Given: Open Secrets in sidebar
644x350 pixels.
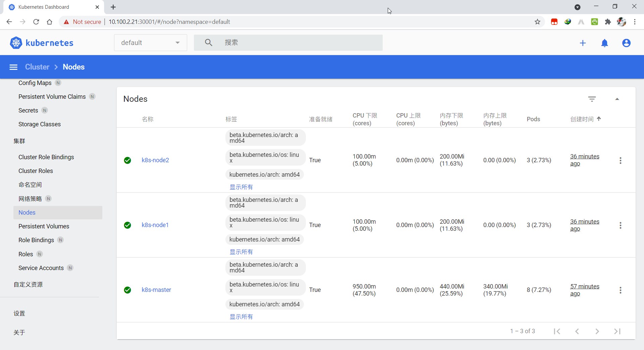Looking at the screenshot, I should [28, 111].
